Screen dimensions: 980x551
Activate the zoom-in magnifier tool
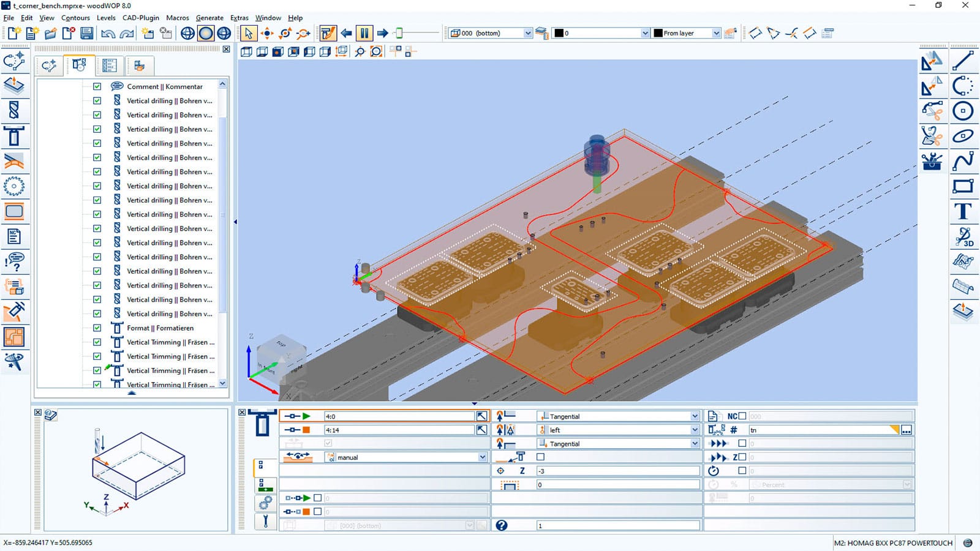click(x=360, y=53)
